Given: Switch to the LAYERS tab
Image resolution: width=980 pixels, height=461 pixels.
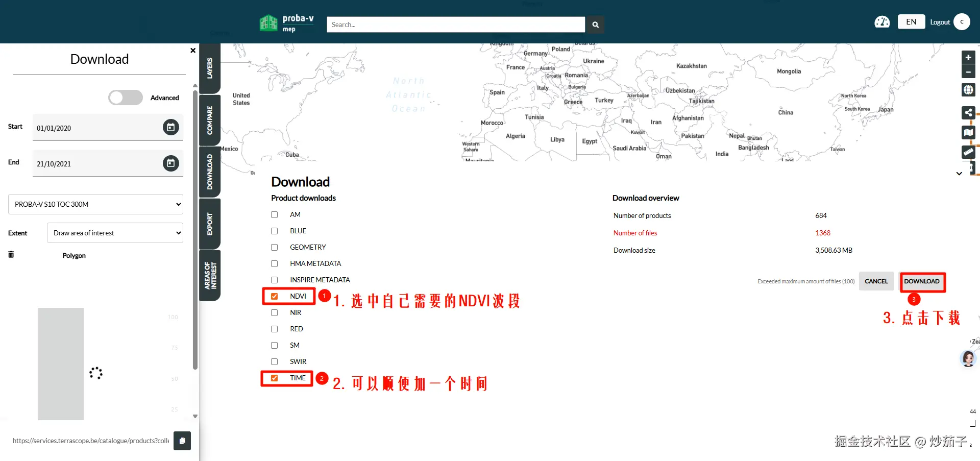Looking at the screenshot, I should tap(210, 68).
